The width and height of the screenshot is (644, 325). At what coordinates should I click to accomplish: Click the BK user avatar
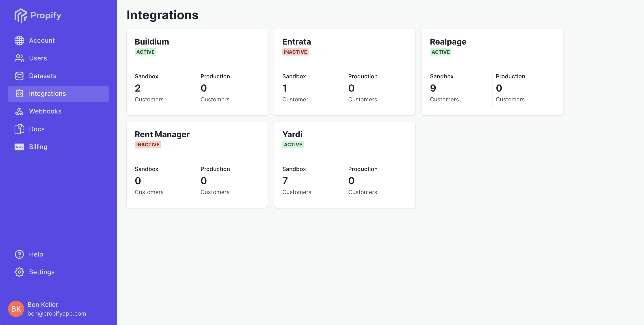pyautogui.click(x=16, y=309)
